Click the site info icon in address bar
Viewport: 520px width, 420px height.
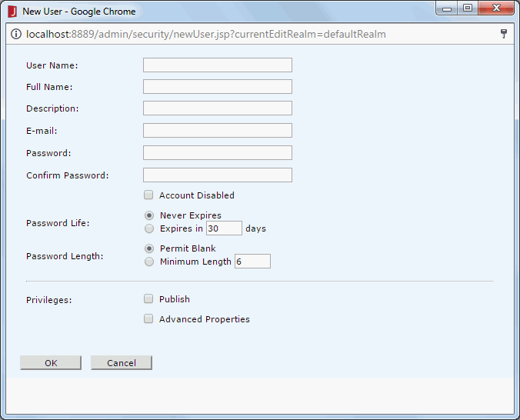tap(16, 34)
